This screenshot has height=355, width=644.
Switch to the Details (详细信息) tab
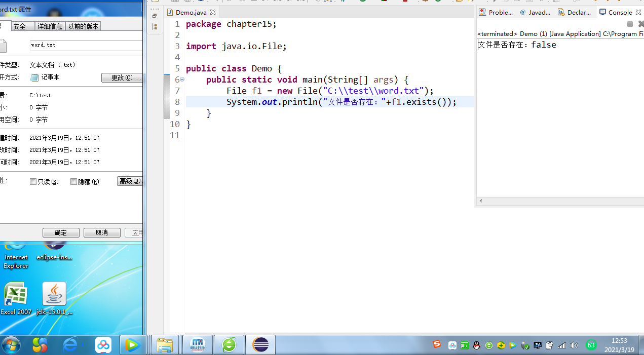pos(50,26)
